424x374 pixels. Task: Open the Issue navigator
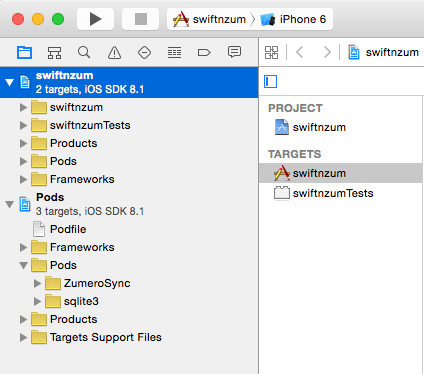coord(114,52)
